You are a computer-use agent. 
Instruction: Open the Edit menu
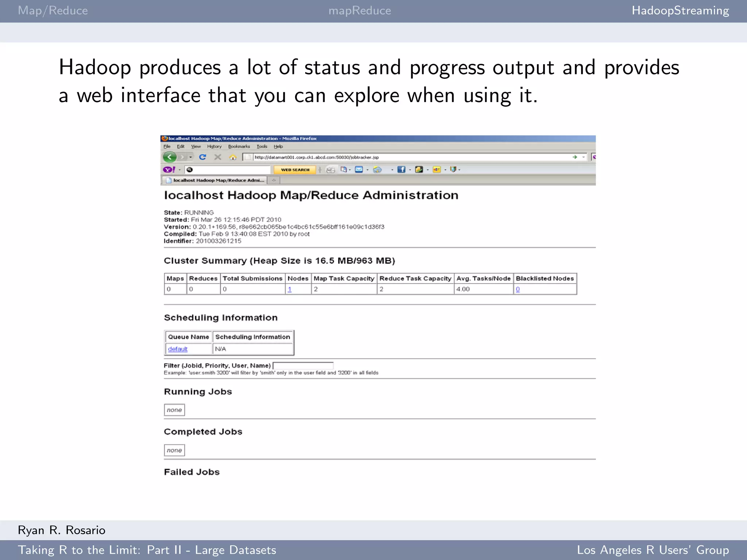(181, 147)
